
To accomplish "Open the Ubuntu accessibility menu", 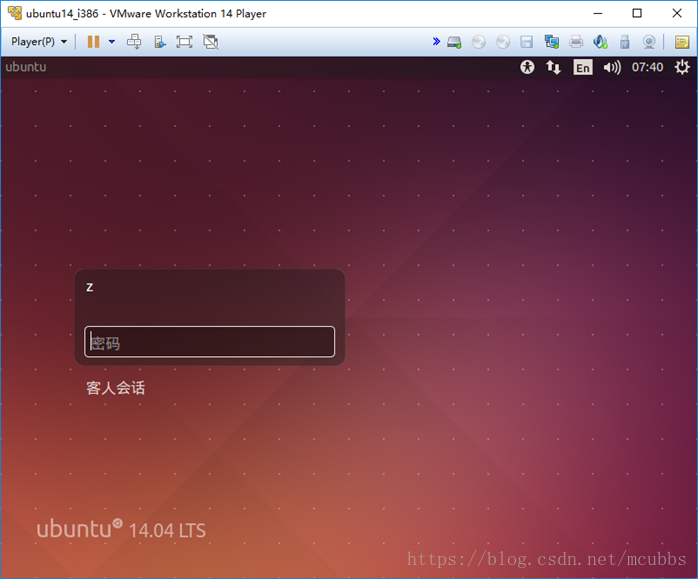I will [x=528, y=67].
